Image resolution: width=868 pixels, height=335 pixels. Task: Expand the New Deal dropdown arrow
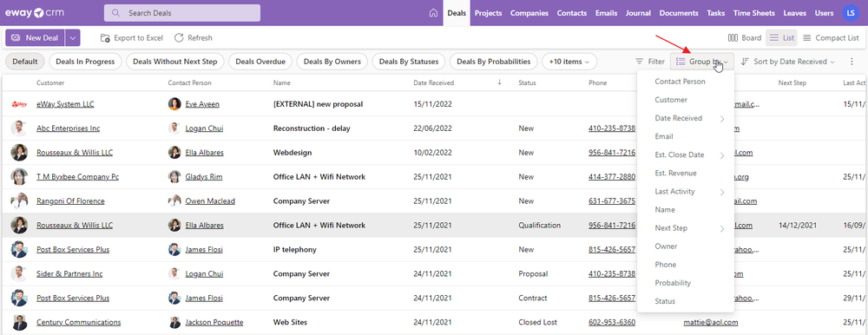[x=73, y=37]
